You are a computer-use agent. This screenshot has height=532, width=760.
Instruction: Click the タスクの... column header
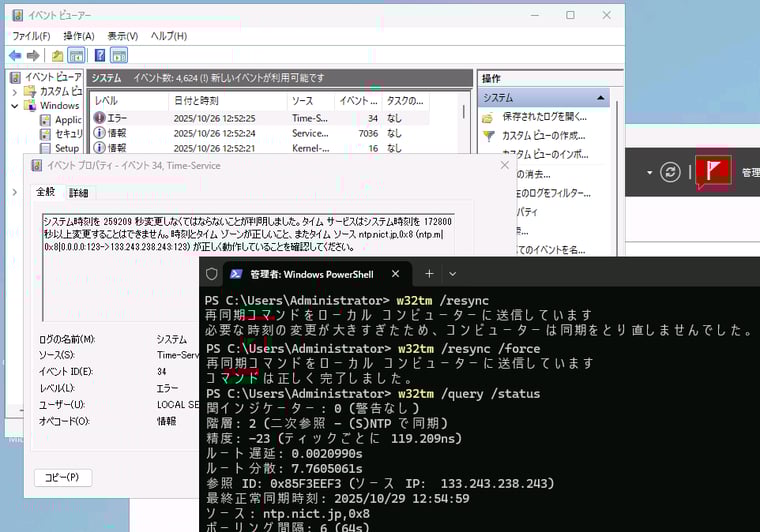[x=405, y=101]
